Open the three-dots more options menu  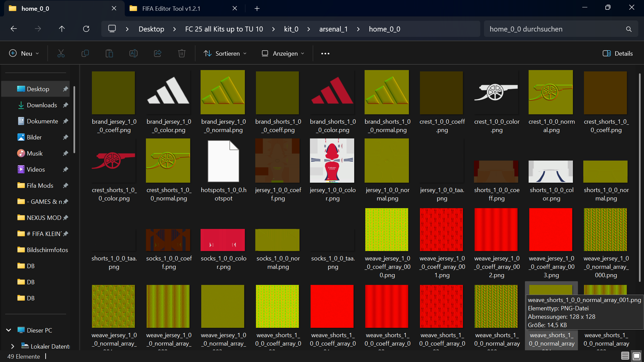click(x=325, y=53)
